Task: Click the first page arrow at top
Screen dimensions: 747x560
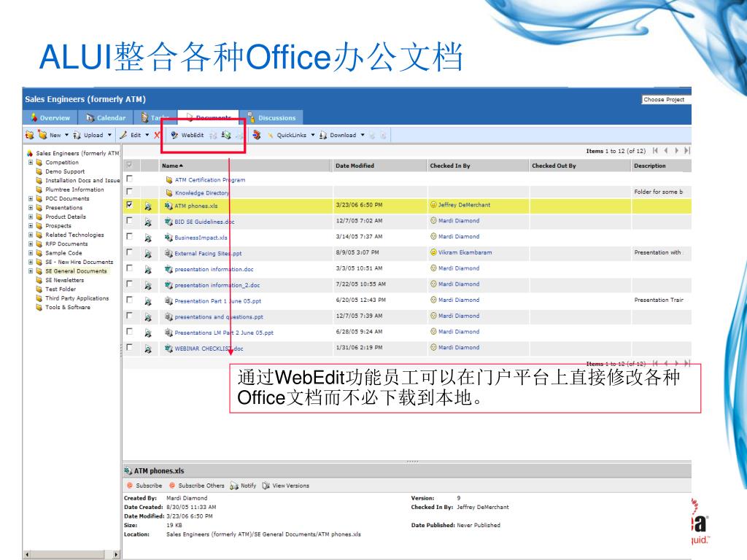Action: click(x=656, y=150)
